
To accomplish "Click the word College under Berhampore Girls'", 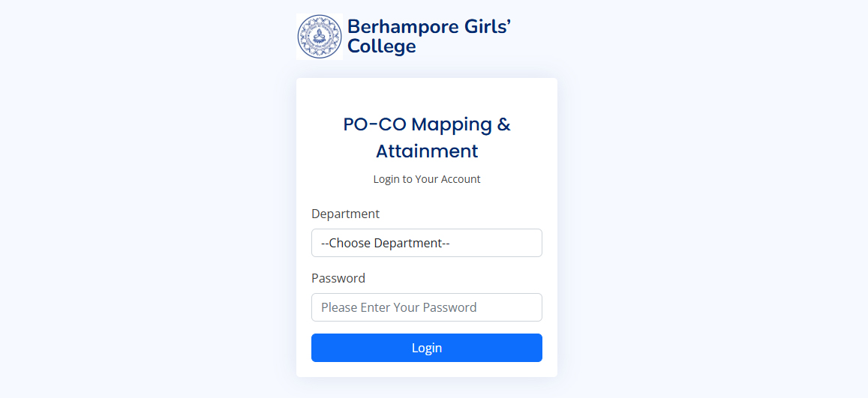I will (381, 46).
